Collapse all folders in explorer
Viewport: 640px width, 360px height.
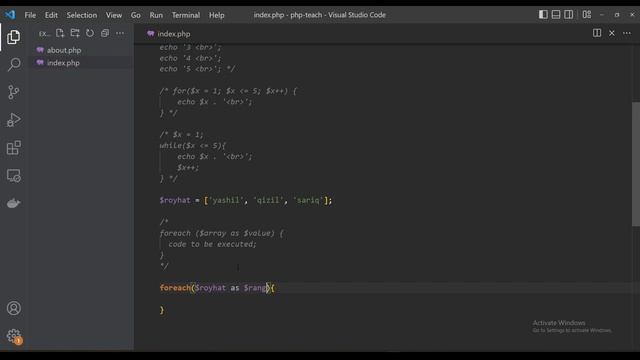[105, 33]
